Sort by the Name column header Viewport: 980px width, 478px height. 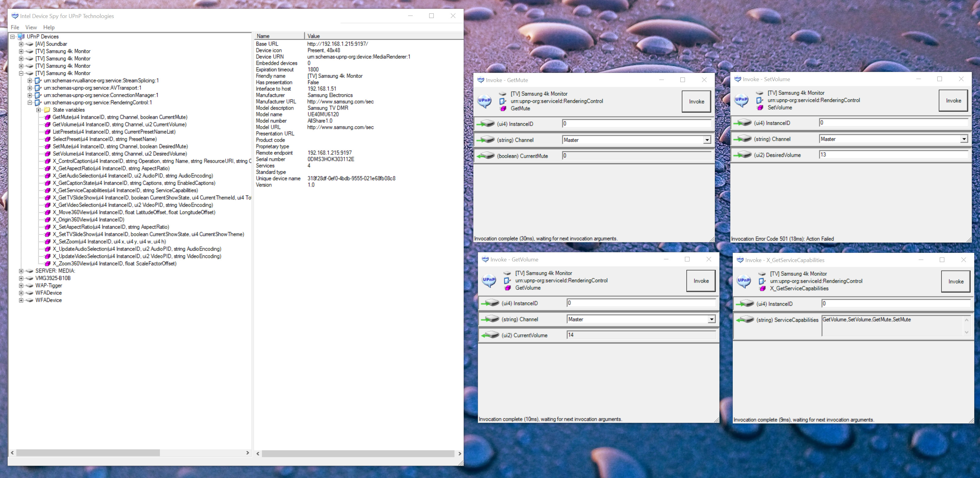(279, 36)
